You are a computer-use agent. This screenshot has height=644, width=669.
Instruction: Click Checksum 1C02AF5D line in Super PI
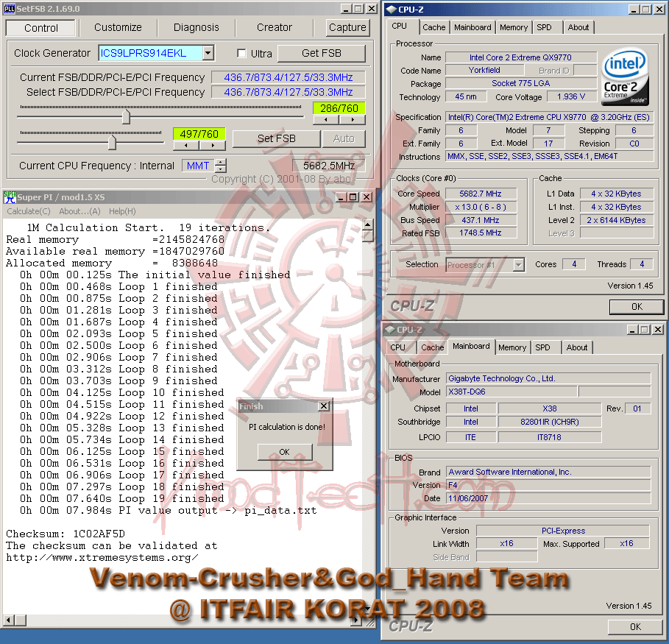coord(66,534)
